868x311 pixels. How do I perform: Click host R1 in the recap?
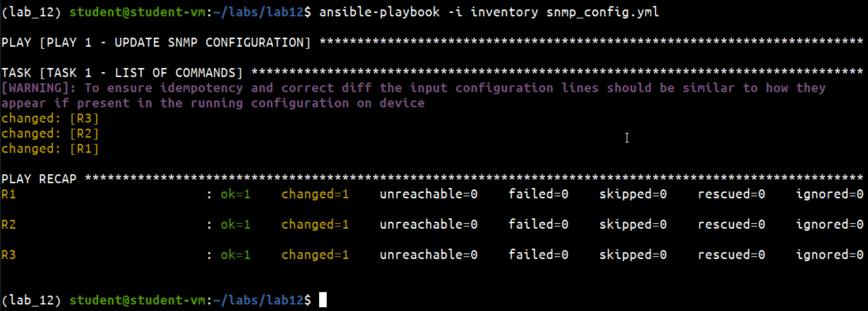coord(9,194)
